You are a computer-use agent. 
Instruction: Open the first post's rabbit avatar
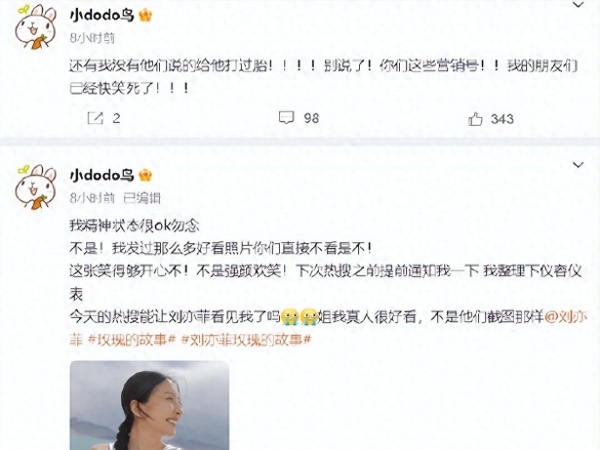35,27
